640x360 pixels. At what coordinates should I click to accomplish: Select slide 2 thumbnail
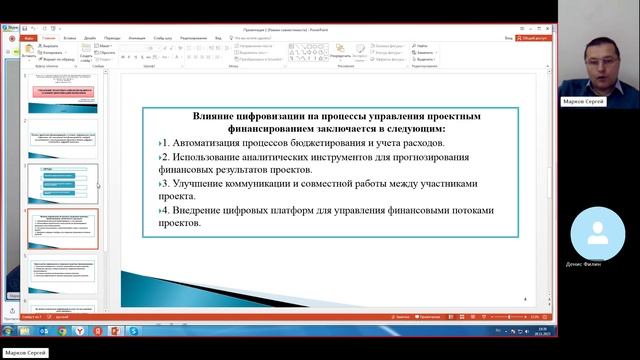[63, 139]
